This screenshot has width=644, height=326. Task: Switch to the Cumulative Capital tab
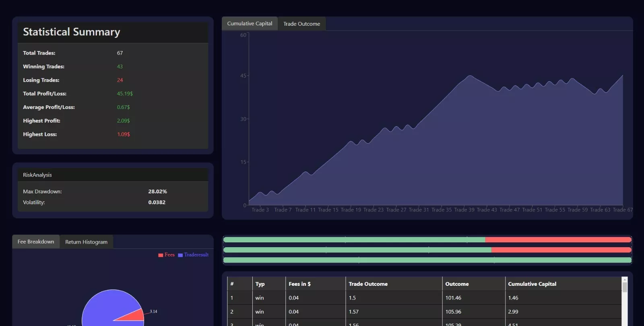point(250,24)
